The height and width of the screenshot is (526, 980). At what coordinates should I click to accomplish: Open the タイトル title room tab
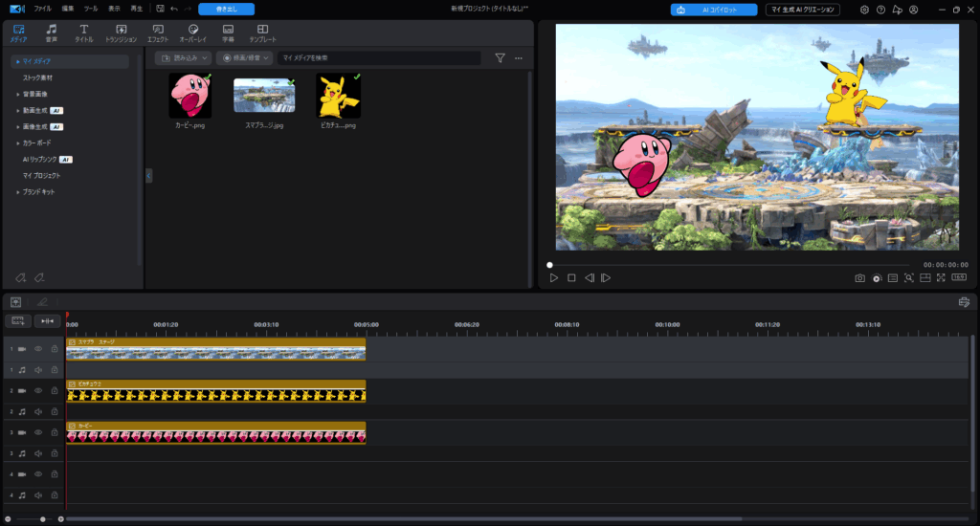[x=84, y=33]
